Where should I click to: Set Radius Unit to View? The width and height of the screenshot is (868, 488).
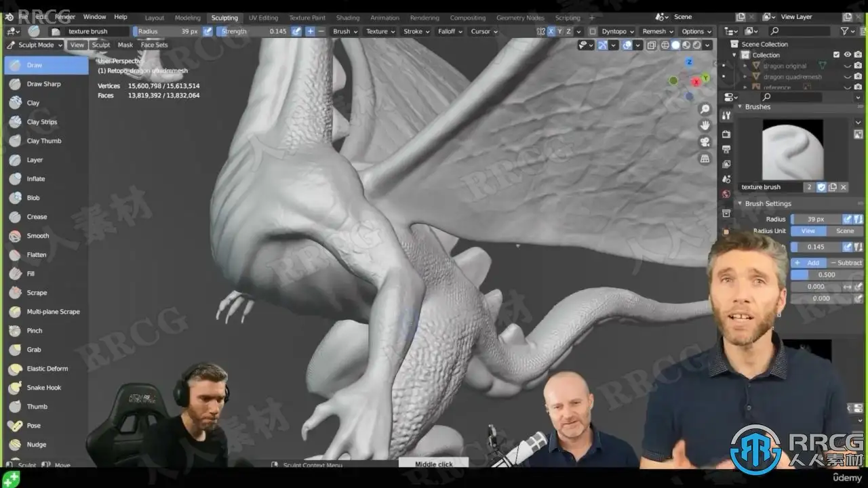click(x=808, y=231)
